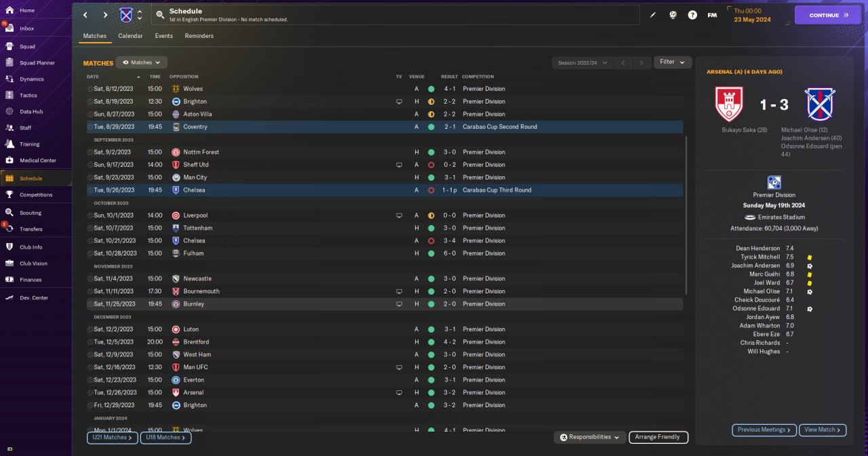Click the Premier Division competition logo
The width and height of the screenshot is (868, 456).
click(774, 182)
